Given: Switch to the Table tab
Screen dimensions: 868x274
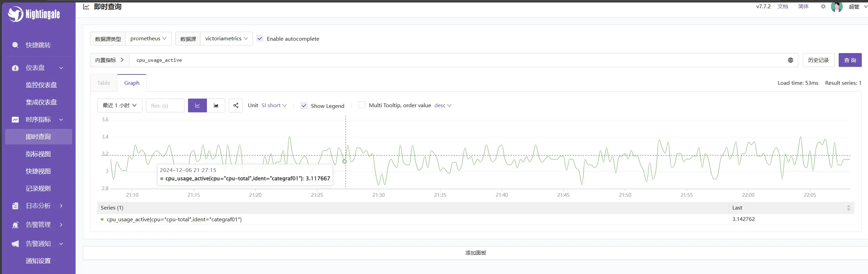Looking at the screenshot, I should click(x=103, y=83).
